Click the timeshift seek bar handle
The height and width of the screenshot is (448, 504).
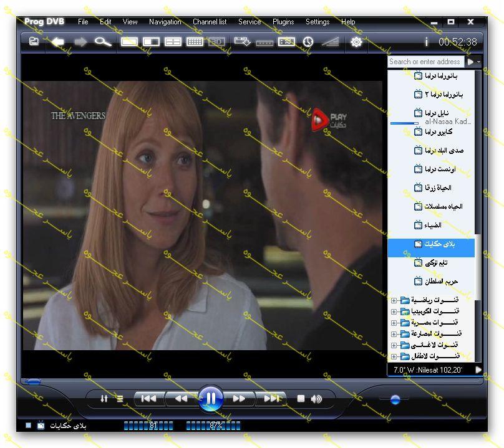33,381
